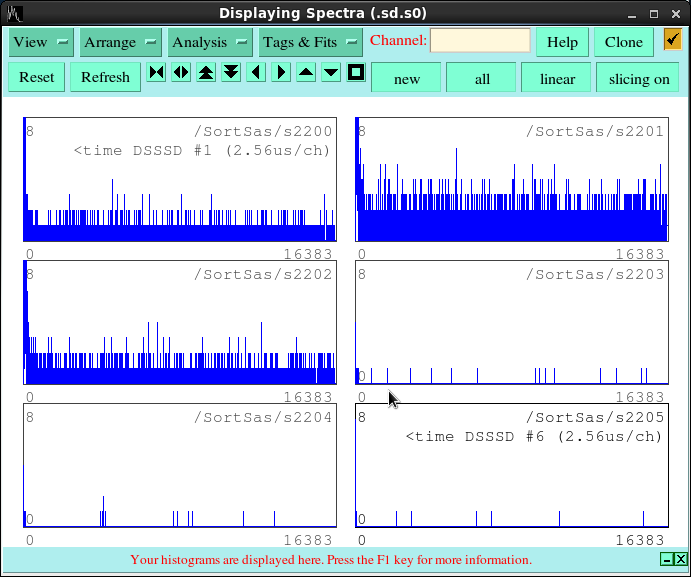Click the horizontal expand (diamond arrows) icon
Screen dimensions: 691x577
point(181,73)
